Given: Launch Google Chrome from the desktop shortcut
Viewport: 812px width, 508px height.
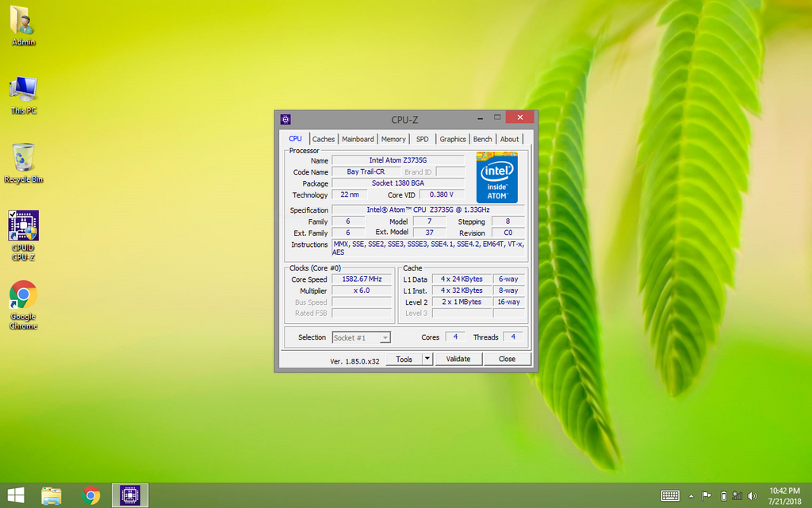Looking at the screenshot, I should click(x=23, y=295).
